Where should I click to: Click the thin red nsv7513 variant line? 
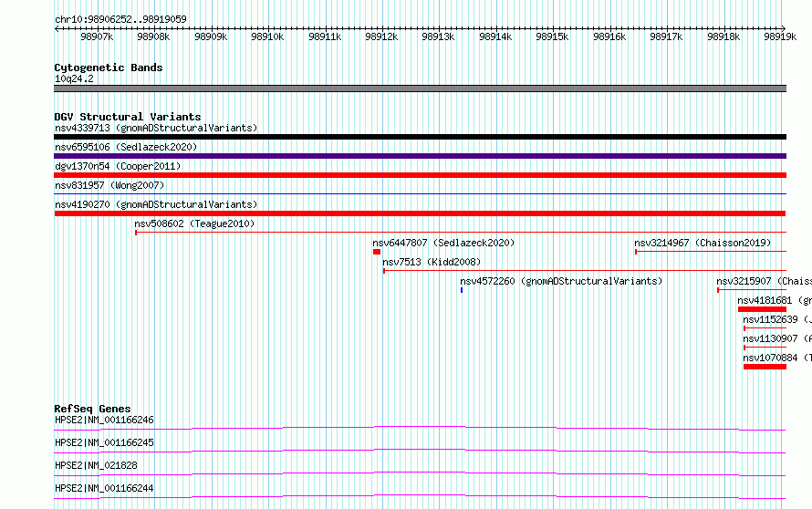coord(585,271)
